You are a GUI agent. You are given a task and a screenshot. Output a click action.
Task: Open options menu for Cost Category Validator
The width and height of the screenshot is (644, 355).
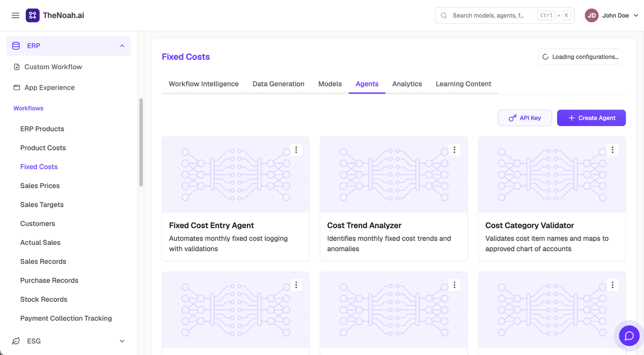coord(612,150)
